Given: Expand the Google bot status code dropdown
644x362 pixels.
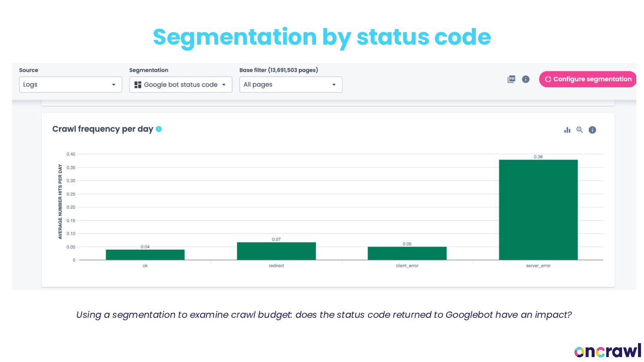Looking at the screenshot, I should 181,84.
